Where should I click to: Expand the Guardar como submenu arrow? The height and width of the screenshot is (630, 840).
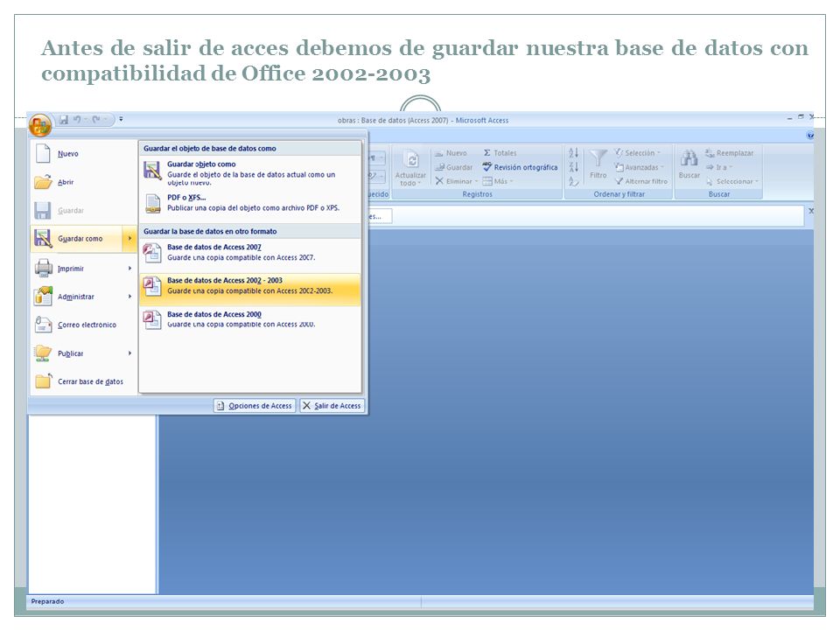tap(129, 239)
